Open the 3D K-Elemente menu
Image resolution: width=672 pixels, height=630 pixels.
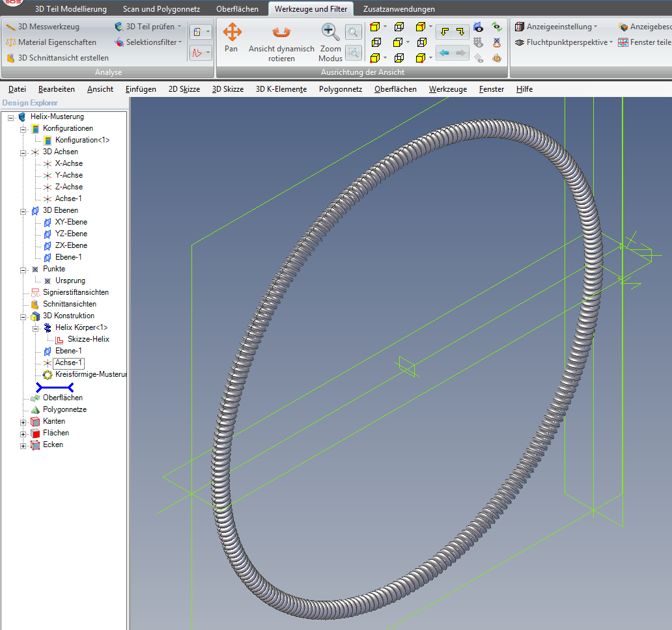tap(281, 89)
